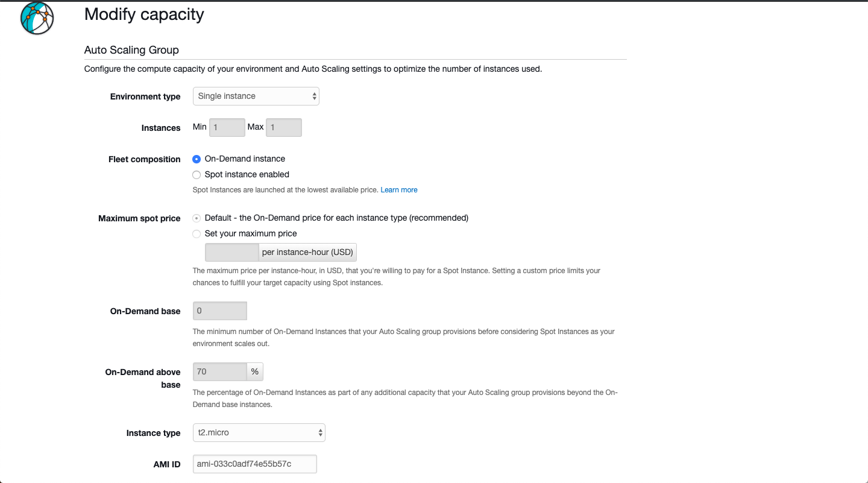Click the Min instances field

(227, 128)
